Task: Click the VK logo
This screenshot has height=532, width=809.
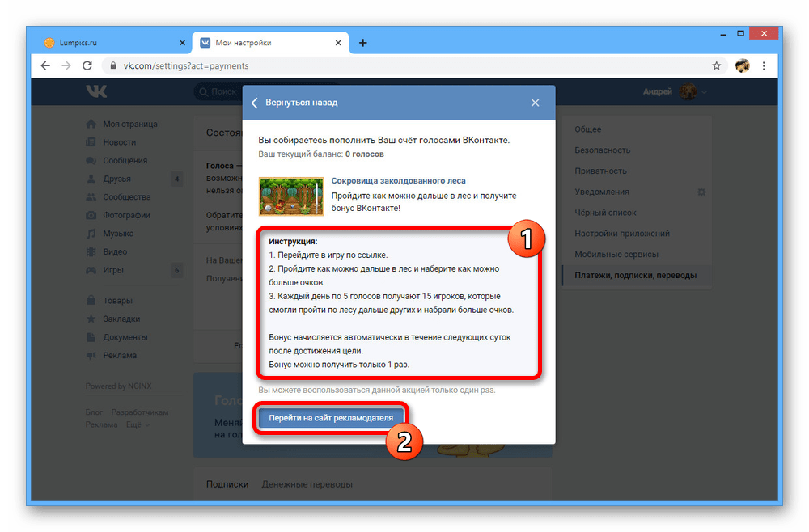Action: [x=96, y=91]
